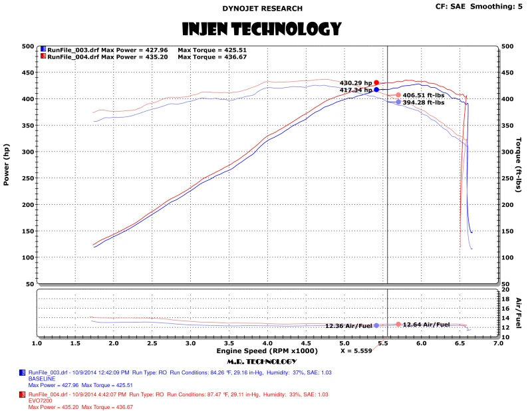
Task: Click the Torque (ft-lbs) axis label
Action: [x=523, y=164]
